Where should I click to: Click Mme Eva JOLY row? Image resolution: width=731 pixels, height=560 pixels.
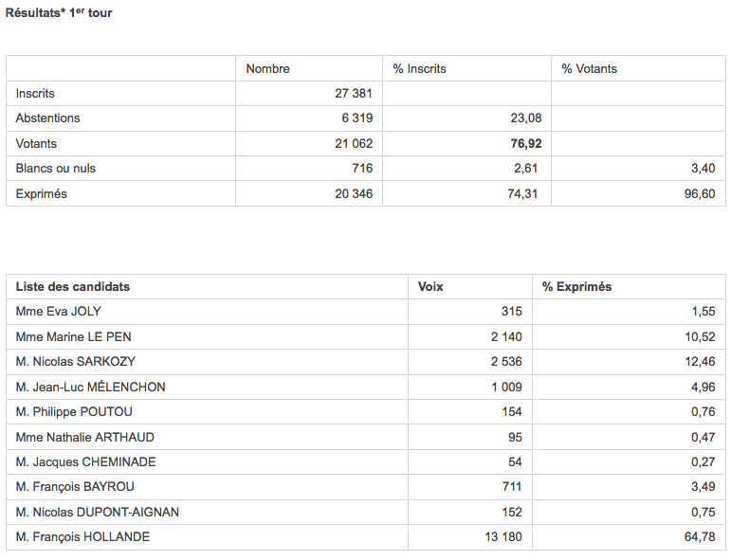[x=366, y=312]
